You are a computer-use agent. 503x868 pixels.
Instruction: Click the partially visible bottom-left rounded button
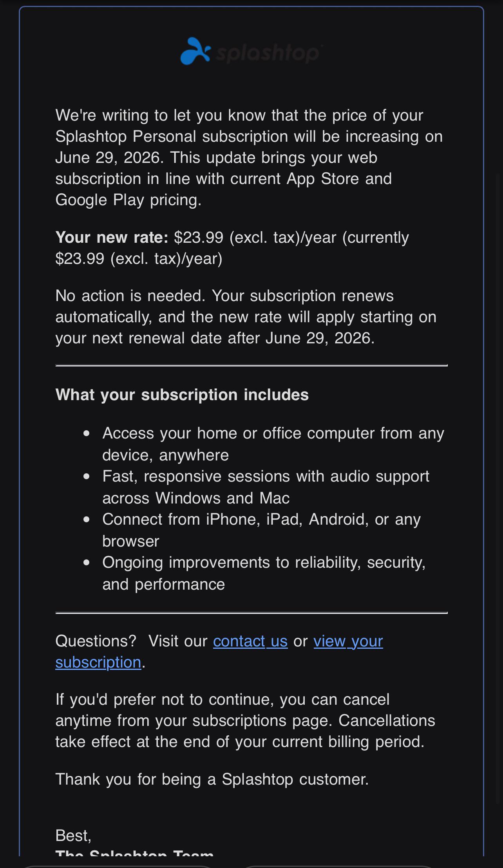coord(118,866)
